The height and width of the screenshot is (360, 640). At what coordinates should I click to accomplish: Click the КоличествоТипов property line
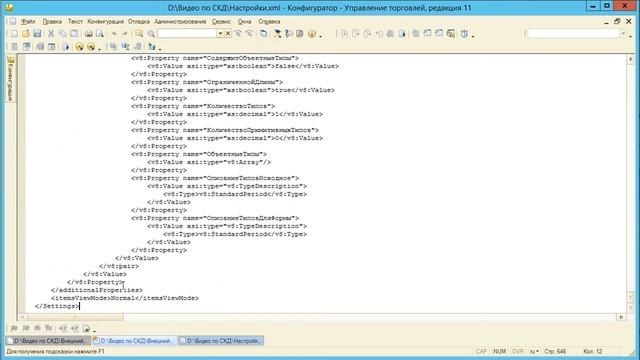click(203, 106)
